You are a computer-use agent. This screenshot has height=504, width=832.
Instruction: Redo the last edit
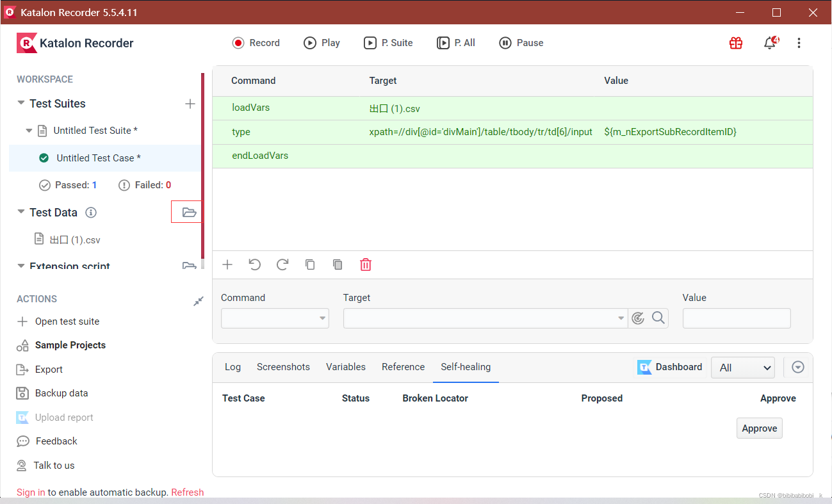coord(282,264)
